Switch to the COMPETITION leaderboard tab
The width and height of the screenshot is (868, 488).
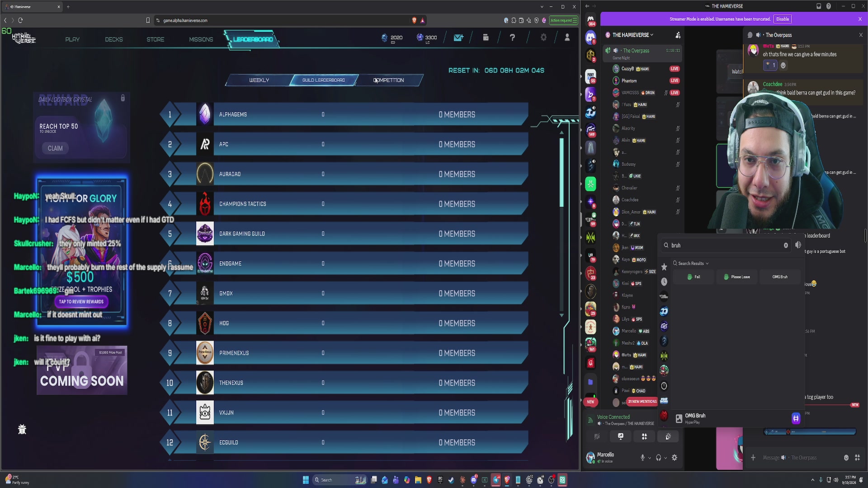click(x=389, y=80)
